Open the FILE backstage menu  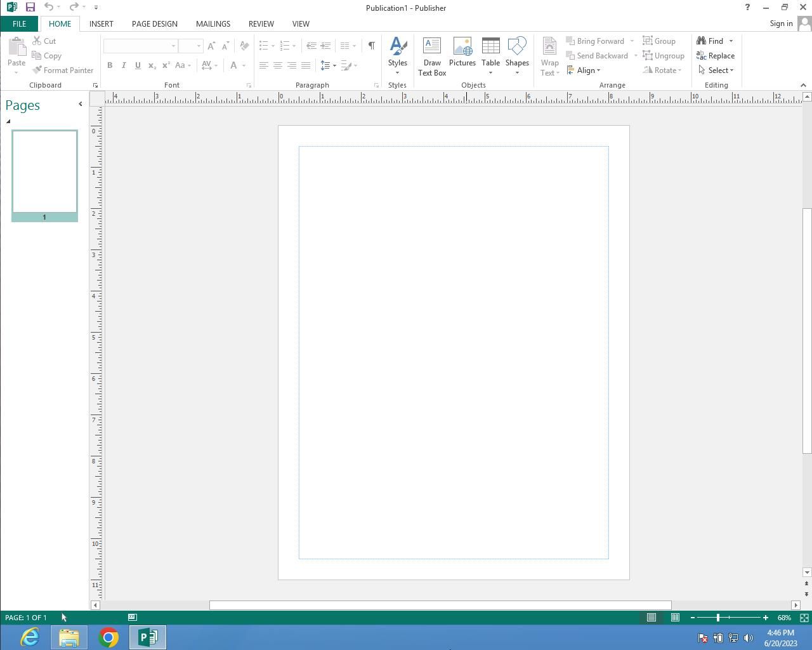pos(19,23)
